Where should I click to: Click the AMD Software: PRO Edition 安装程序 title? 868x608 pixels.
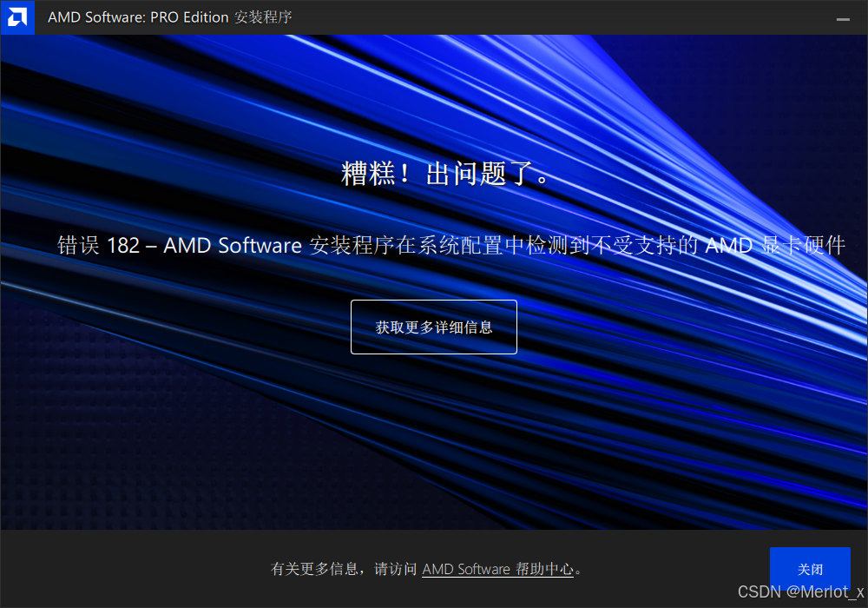click(x=170, y=17)
